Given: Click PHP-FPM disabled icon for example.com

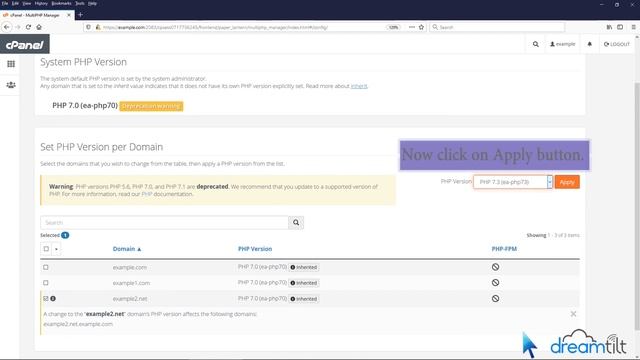Looking at the screenshot, I should point(496,267).
